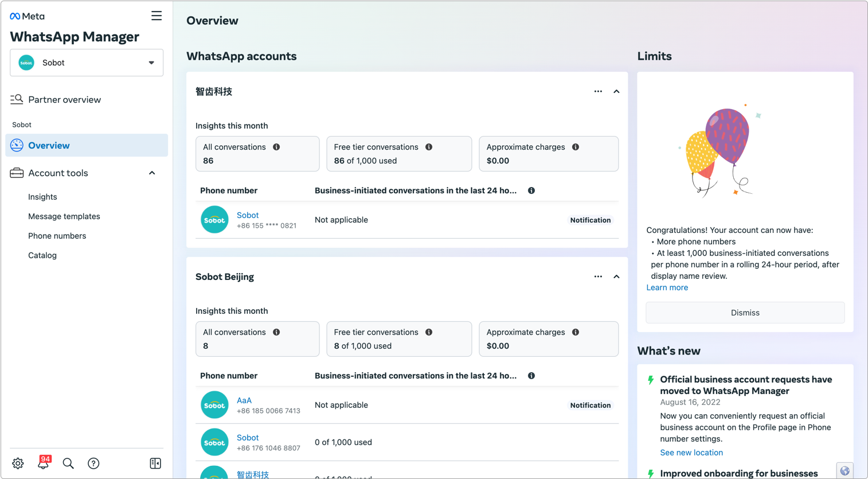This screenshot has height=479, width=868.
Task: Show info for Free tier 8 of 1,000
Action: pos(429,333)
